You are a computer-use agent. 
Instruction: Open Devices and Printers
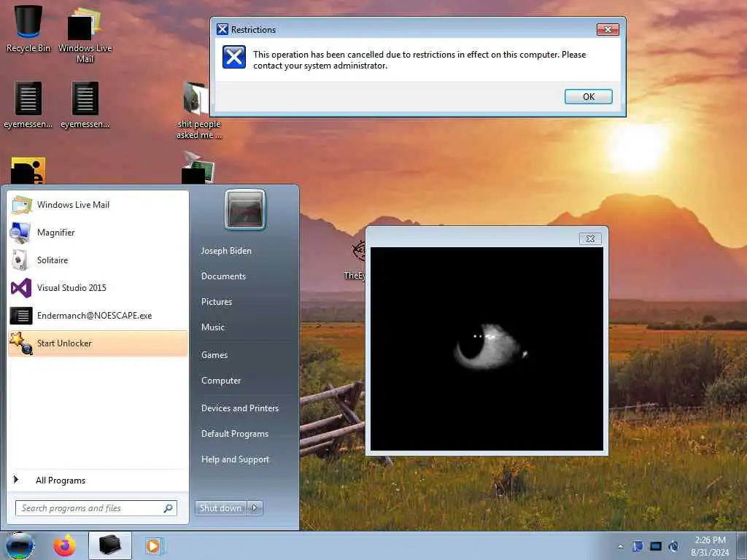click(x=240, y=408)
